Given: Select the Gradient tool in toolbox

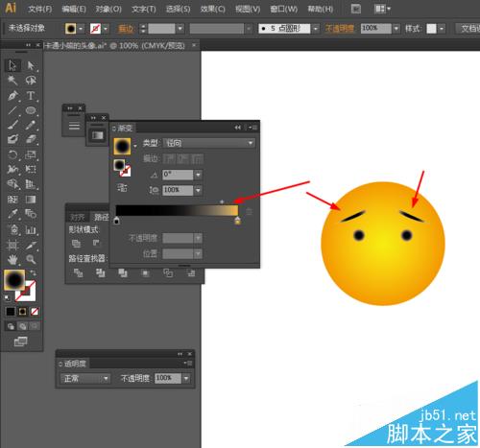Looking at the screenshot, I should tap(31, 200).
